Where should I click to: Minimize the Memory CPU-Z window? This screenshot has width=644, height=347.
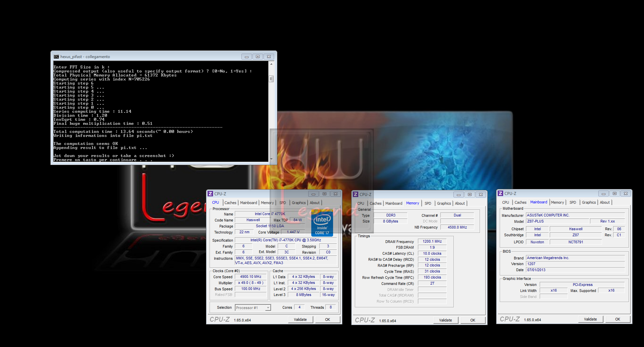click(459, 194)
